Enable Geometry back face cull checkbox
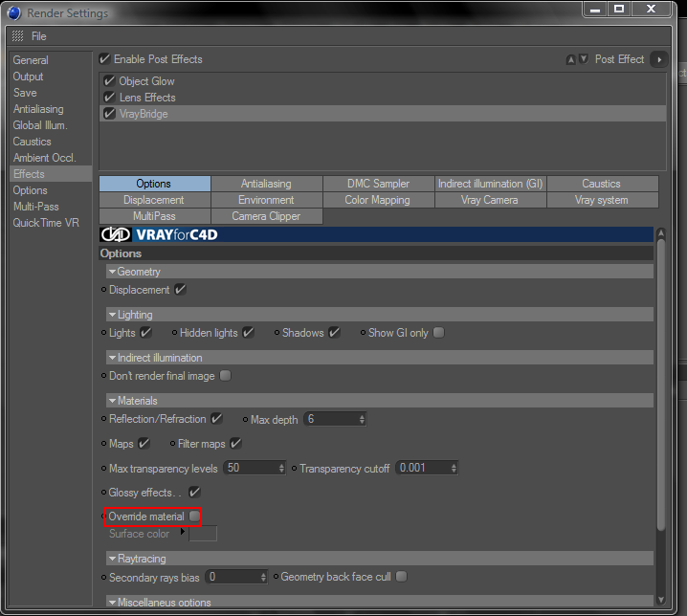The image size is (687, 616). 401,576
